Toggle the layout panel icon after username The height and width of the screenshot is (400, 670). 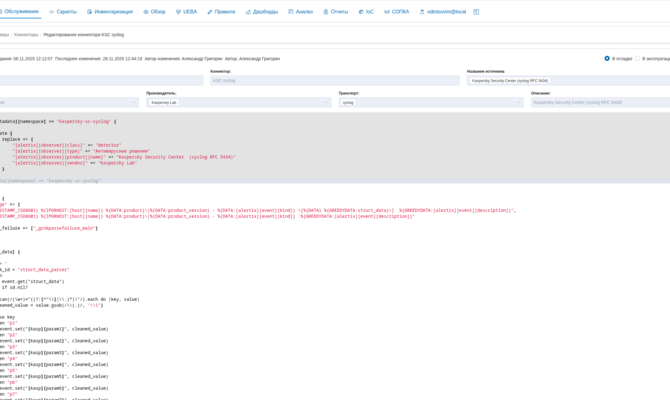click(476, 12)
